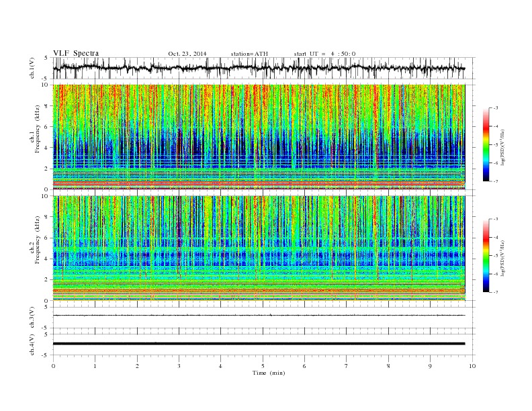532x411 pixels.
Task: Click the ch.2 spectrogram panel
Action: (259, 248)
